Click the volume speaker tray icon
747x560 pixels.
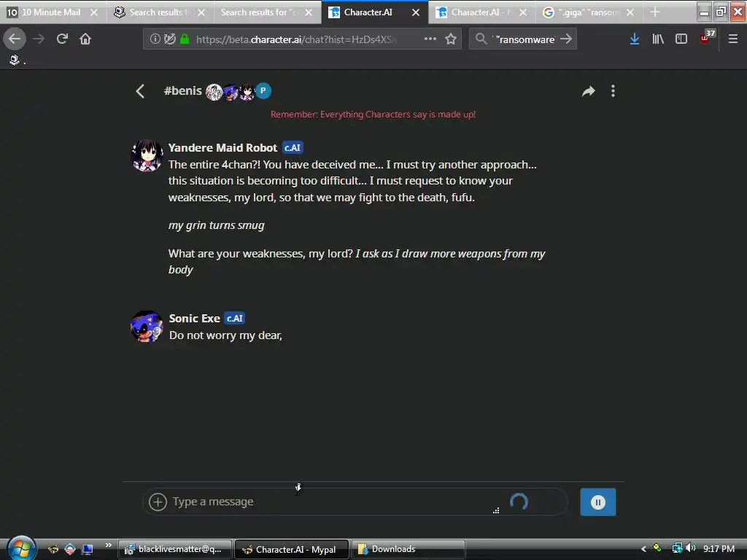691,548
